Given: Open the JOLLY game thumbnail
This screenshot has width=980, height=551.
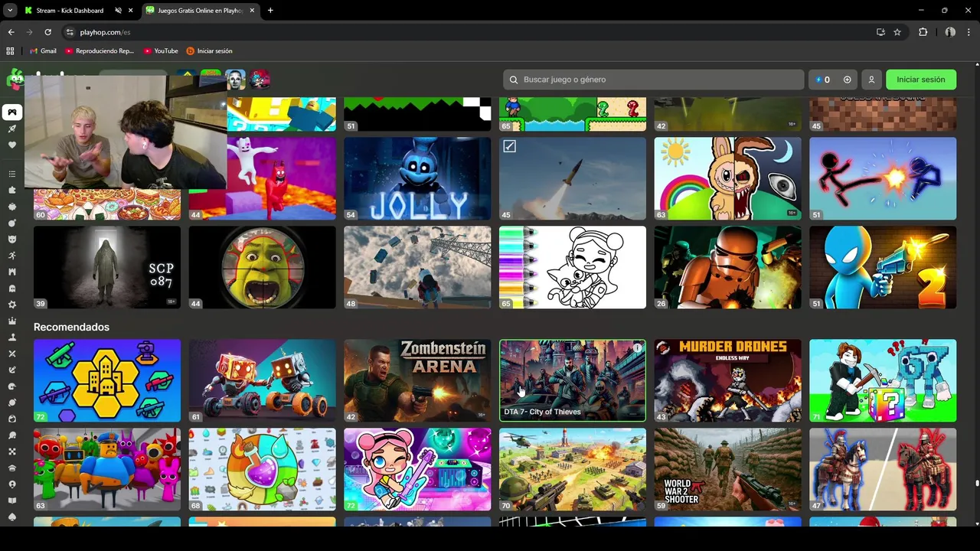Looking at the screenshot, I should pos(417,178).
